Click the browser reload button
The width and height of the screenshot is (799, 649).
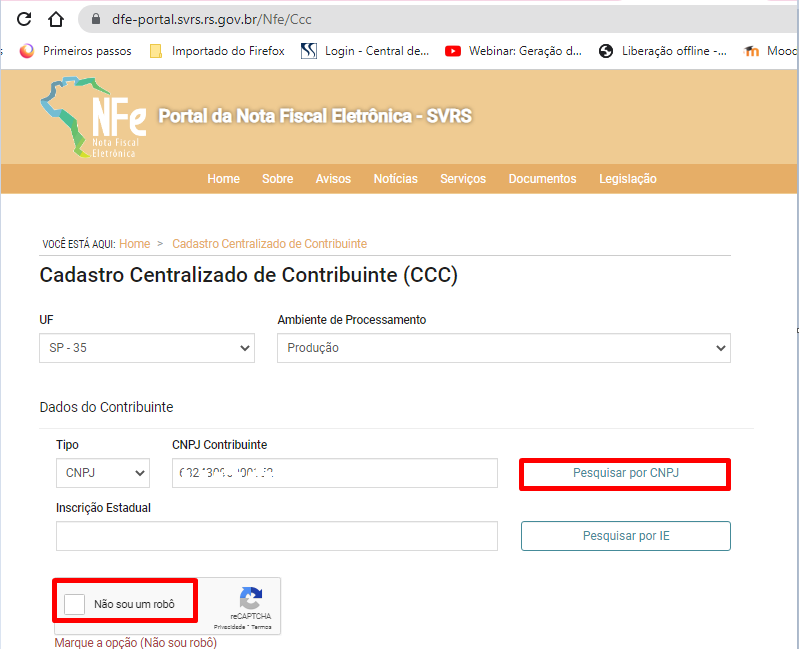[x=25, y=19]
